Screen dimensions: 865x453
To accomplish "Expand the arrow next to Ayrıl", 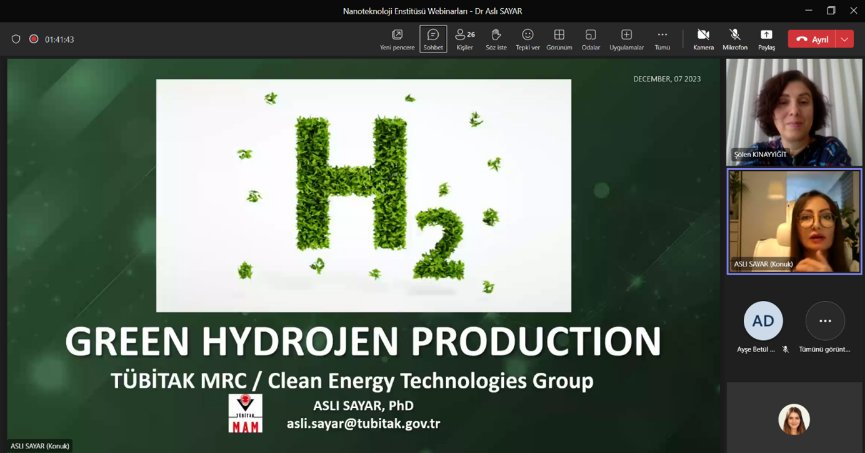I will [846, 39].
